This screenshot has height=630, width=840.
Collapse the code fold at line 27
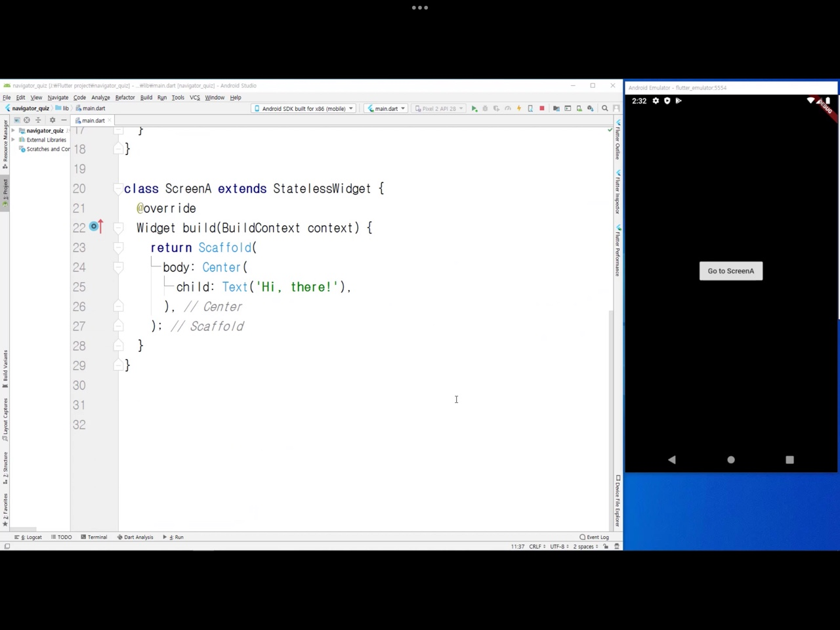(x=118, y=326)
